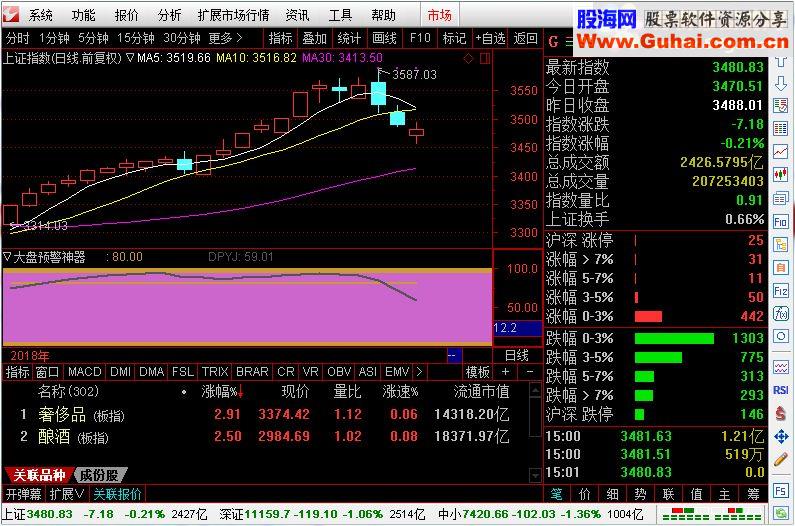
Task: Click the circle icon in right sidebar
Action: point(781,336)
